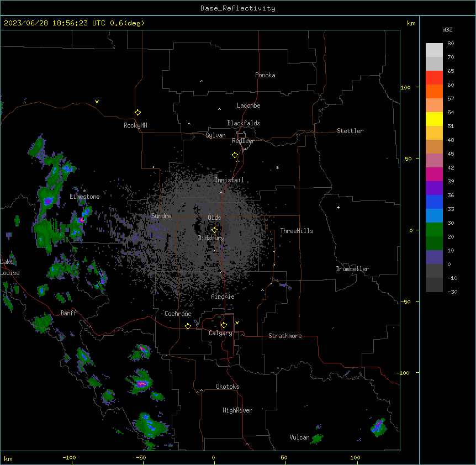The image size is (476, 465).
Task: Click the Blackfalds city label
Action: pyautogui.click(x=244, y=123)
